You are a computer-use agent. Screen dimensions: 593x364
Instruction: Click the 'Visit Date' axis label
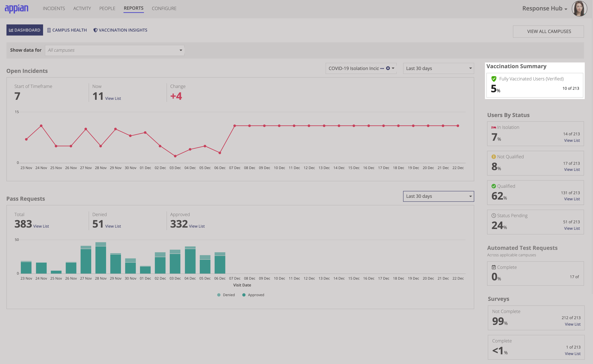(x=242, y=285)
